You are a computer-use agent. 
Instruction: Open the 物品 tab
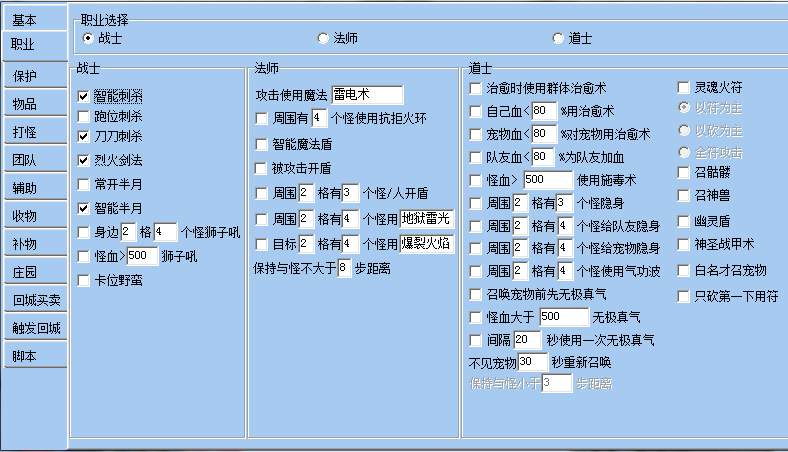point(35,104)
